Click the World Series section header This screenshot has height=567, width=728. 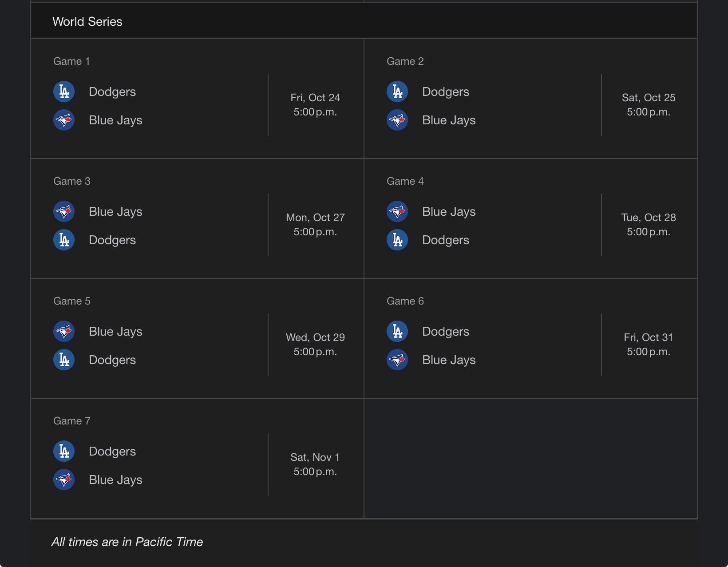(87, 21)
